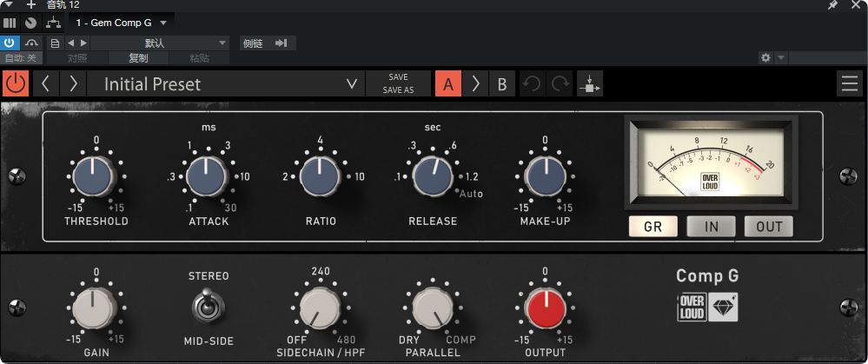
Task: Click the signal routing icon next to redo
Action: 590,83
